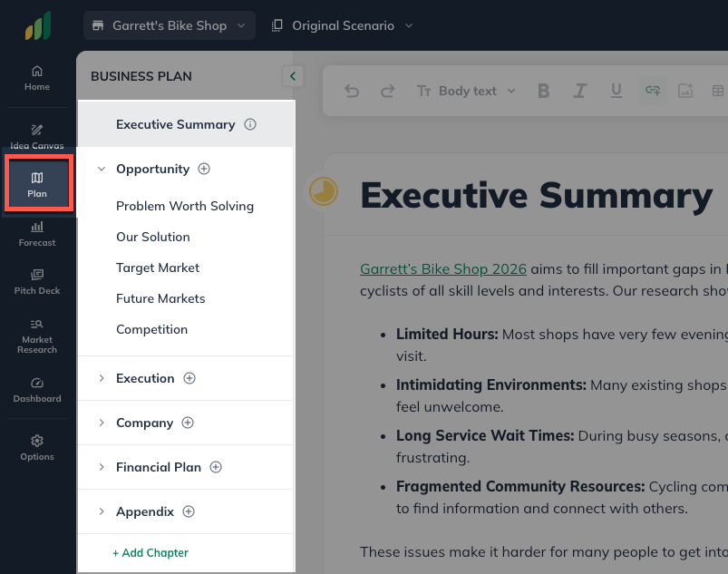Open Options settings
Viewport: 728px width, 574px height.
[x=37, y=448]
